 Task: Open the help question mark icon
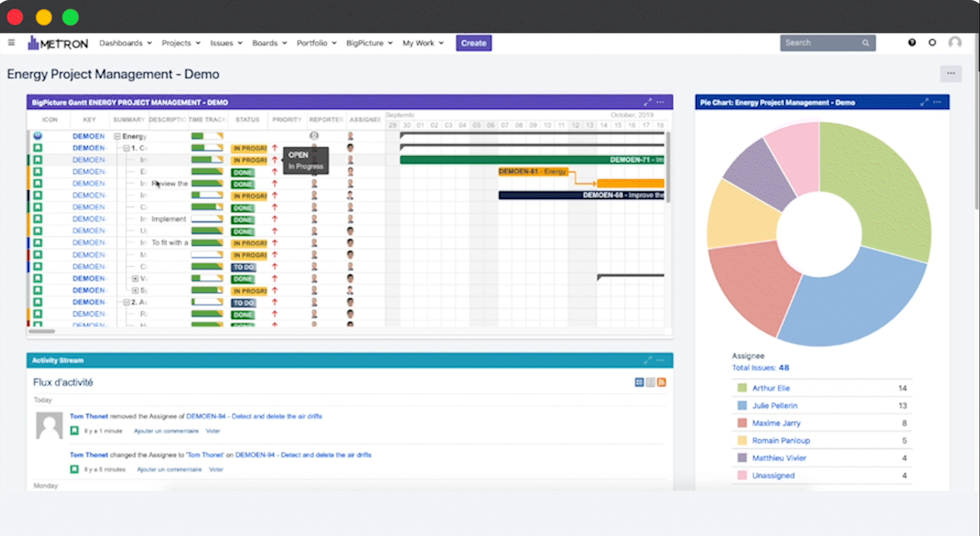(912, 43)
